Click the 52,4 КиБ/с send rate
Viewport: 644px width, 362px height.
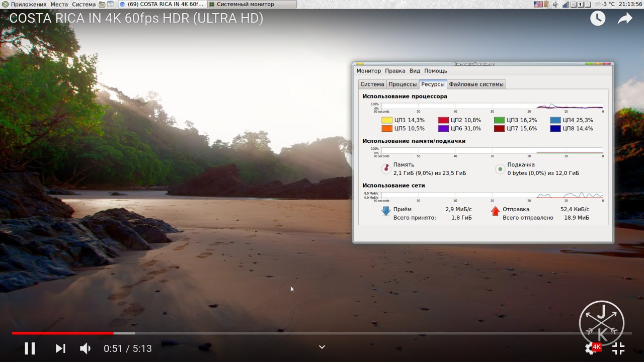click(575, 209)
